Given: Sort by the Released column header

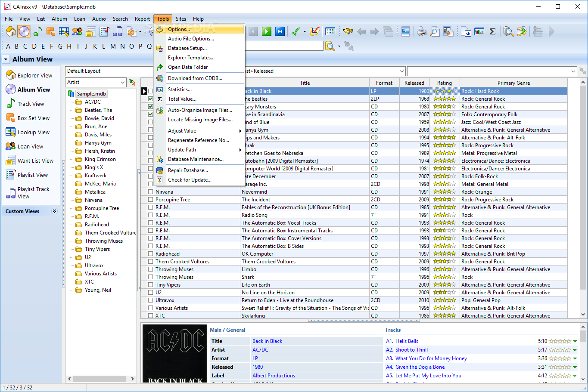Looking at the screenshot, I should coord(414,83).
